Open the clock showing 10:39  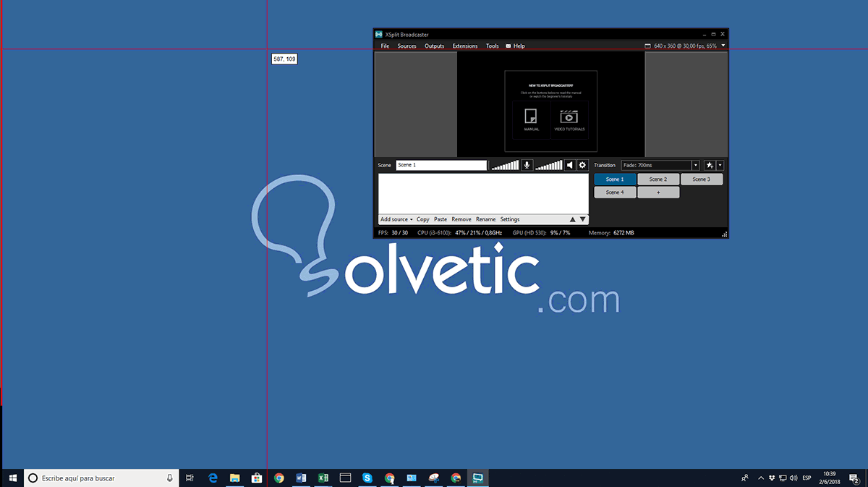[830, 478]
